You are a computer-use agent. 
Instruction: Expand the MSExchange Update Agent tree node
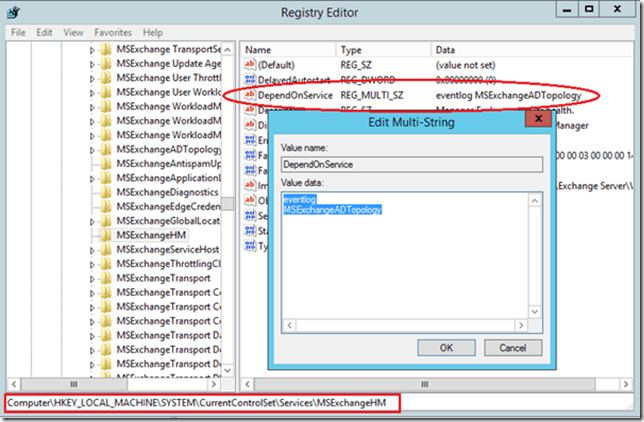pos(93,63)
